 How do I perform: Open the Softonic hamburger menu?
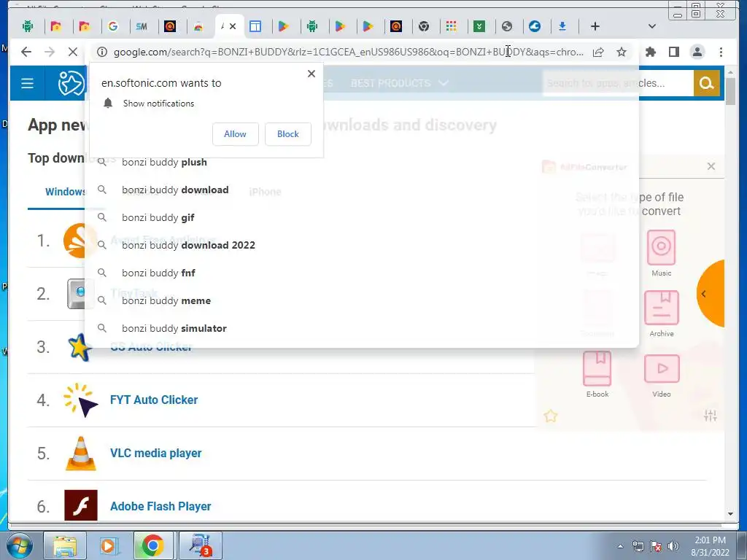coord(27,83)
